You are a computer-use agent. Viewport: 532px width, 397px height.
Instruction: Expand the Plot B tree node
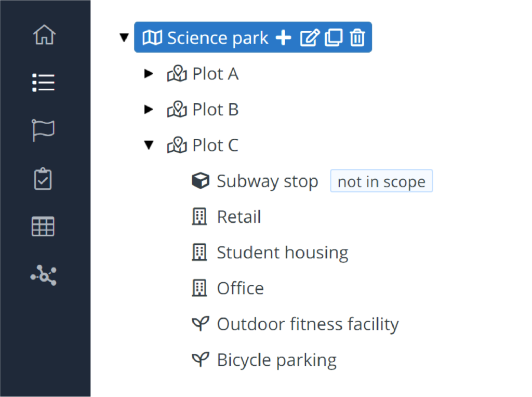(x=149, y=109)
